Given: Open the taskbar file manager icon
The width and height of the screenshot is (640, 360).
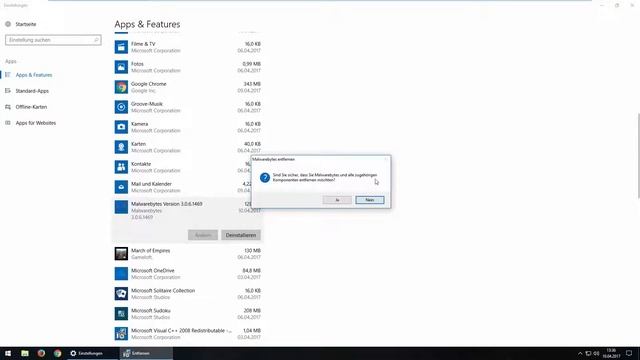Looking at the screenshot, I should [25, 353].
